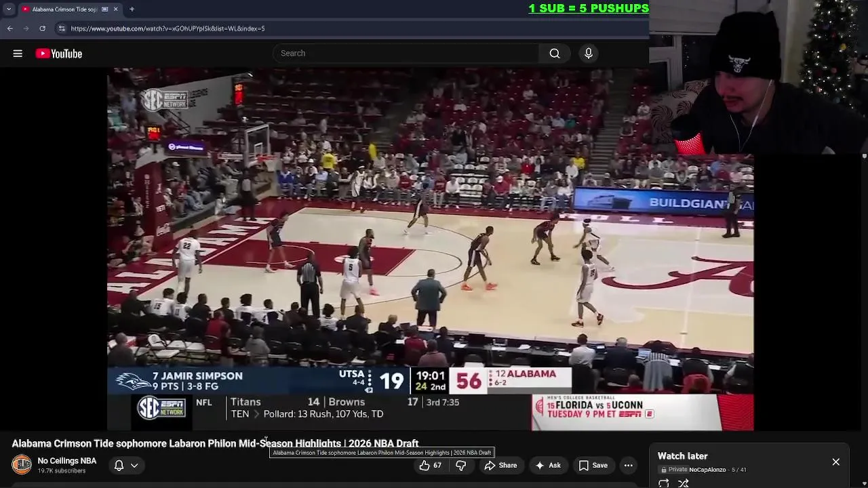This screenshot has height=488, width=868.
Task: Select the YouTube URL in address bar
Action: pyautogui.click(x=167, y=28)
